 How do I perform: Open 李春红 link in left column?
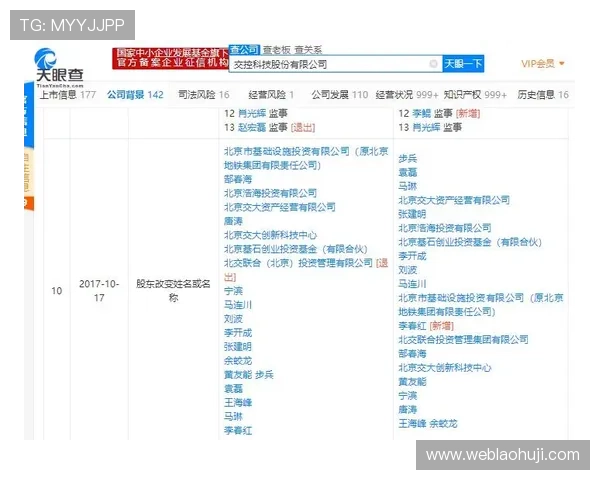coord(238,431)
